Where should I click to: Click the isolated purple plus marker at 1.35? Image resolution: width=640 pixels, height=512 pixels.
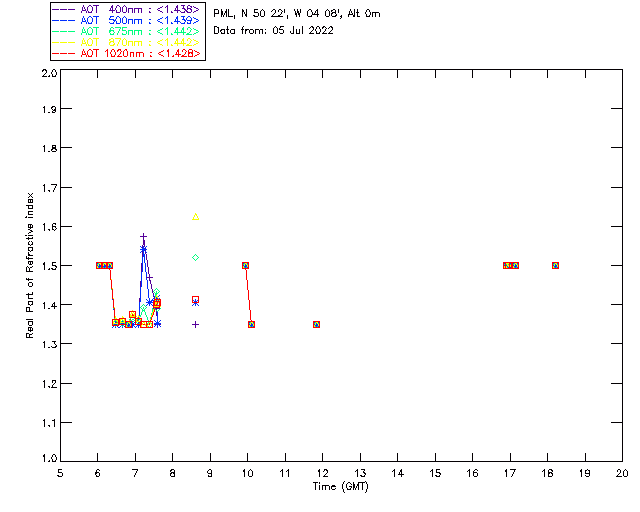(x=196, y=325)
